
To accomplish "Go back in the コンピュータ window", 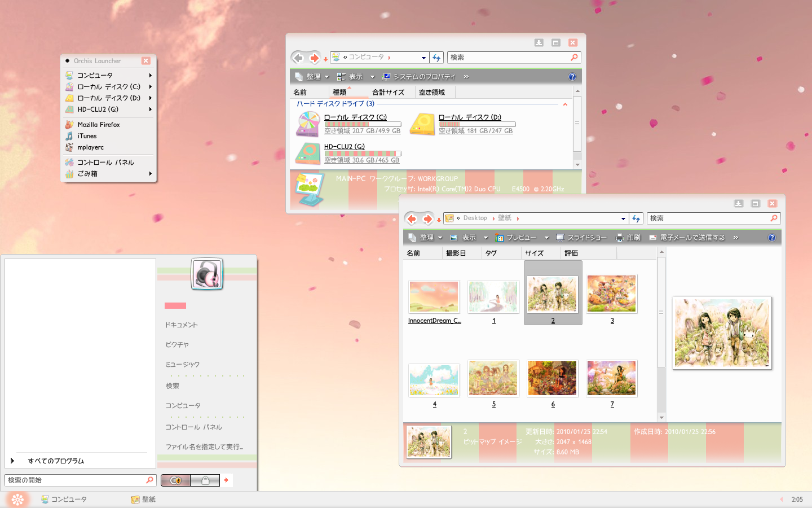I will pyautogui.click(x=298, y=58).
